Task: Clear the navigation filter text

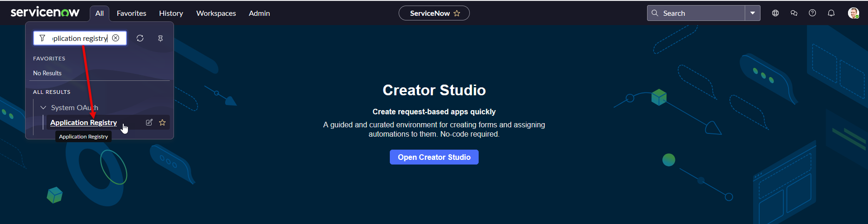Action: coord(116,38)
